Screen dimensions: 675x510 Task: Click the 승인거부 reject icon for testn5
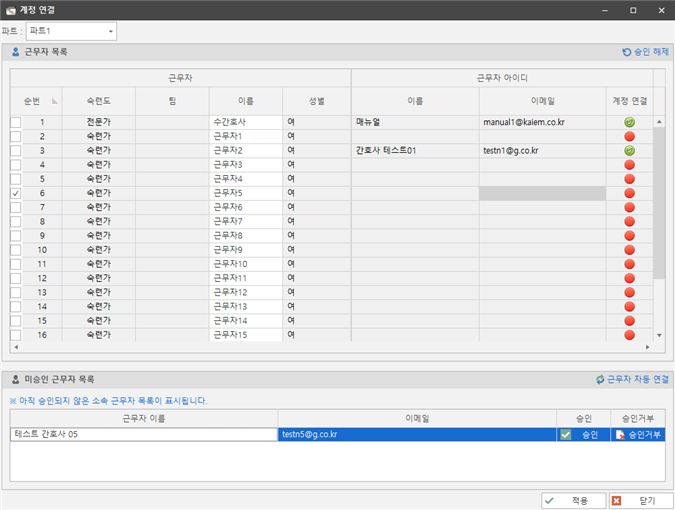pos(621,435)
